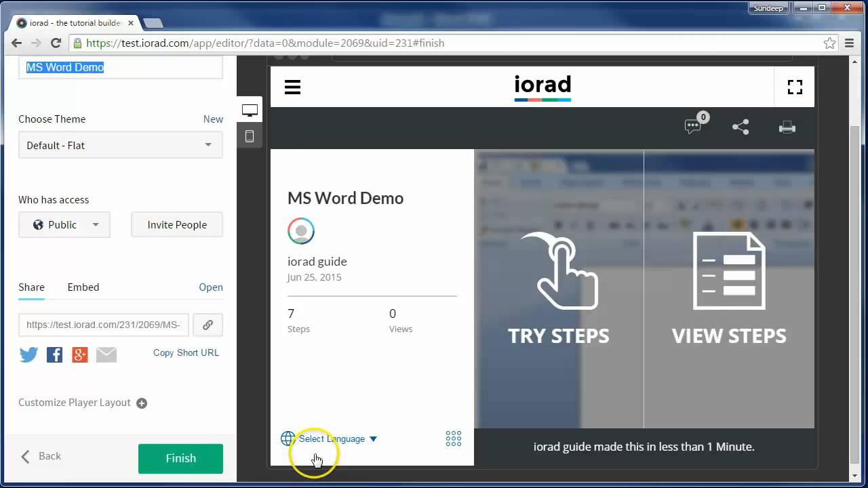Viewport: 868px width, 488px height.
Task: Click the share icon in the player toolbar
Action: pos(741,127)
